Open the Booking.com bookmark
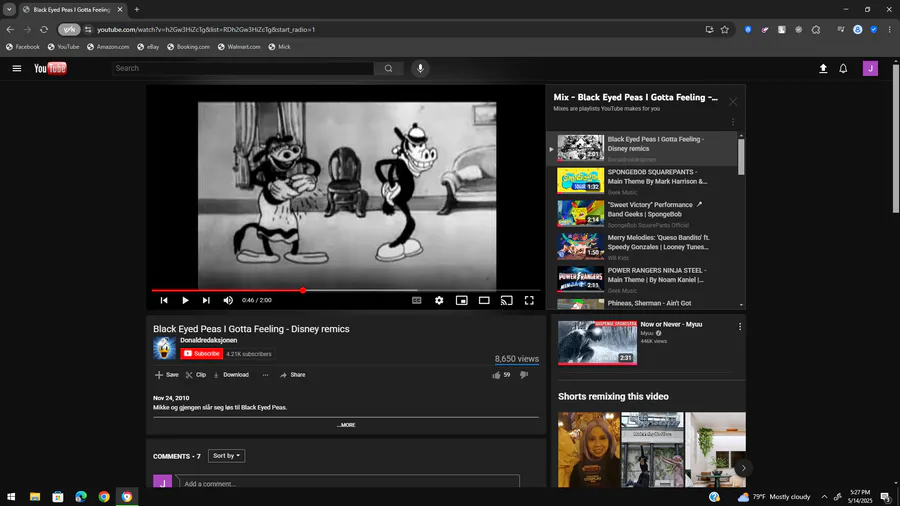This screenshot has width=900, height=506. click(x=188, y=47)
